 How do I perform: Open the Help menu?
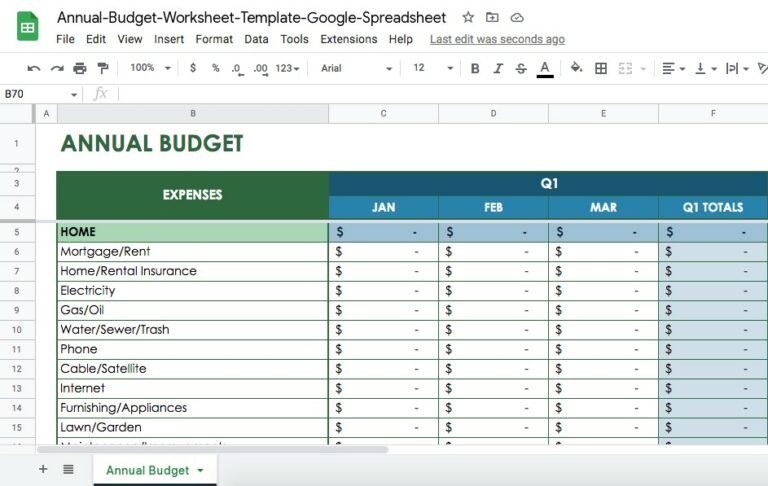[x=401, y=39]
